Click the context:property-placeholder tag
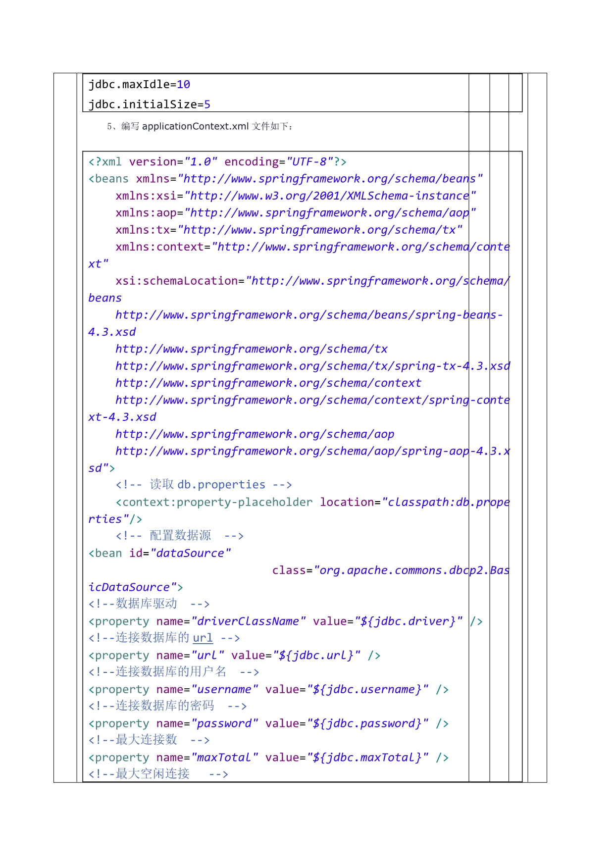 tap(214, 502)
